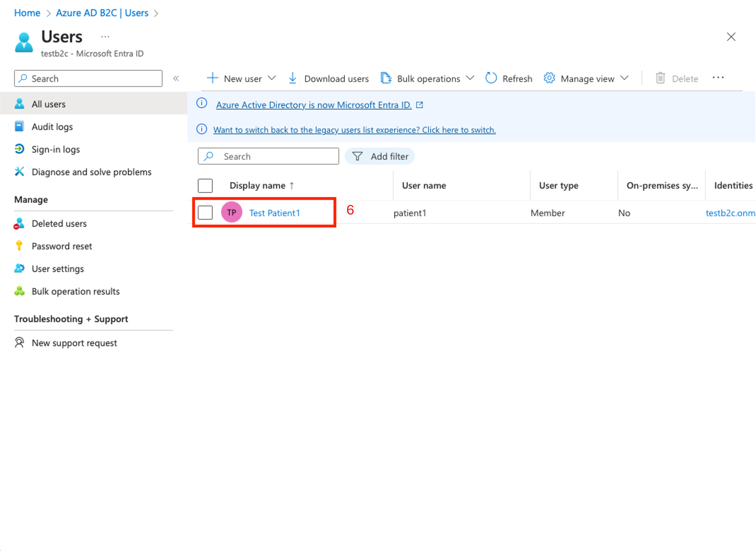Go to Password reset page
This screenshot has height=551, width=756.
[62, 246]
